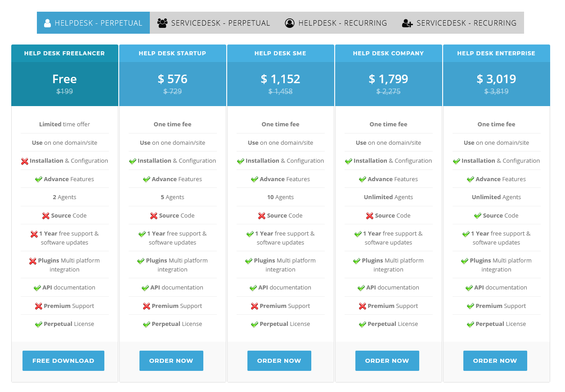Click the single-user icon on HELPDESK - PERPETUAL tab
The height and width of the screenshot is (392, 565).
tap(47, 22)
